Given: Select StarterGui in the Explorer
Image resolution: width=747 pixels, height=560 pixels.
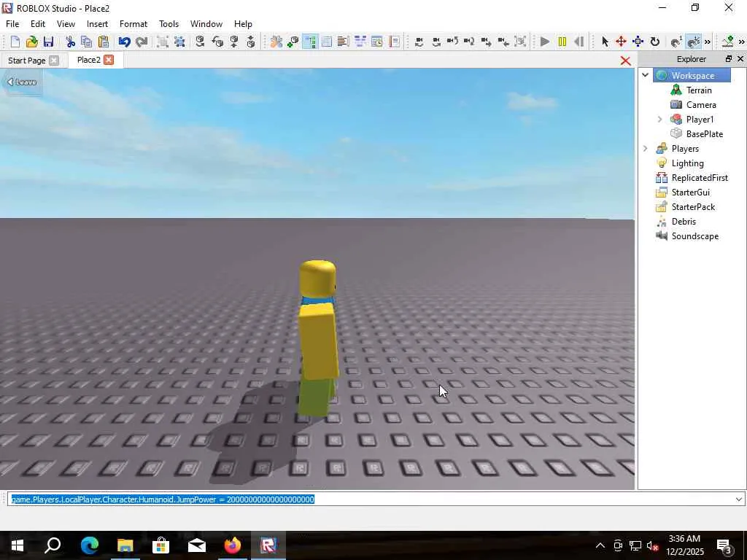Looking at the screenshot, I should [x=690, y=192].
